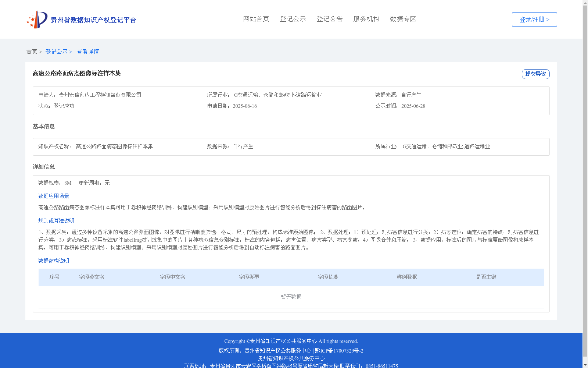Click the 字段中文名 column header

pyautogui.click(x=173, y=277)
